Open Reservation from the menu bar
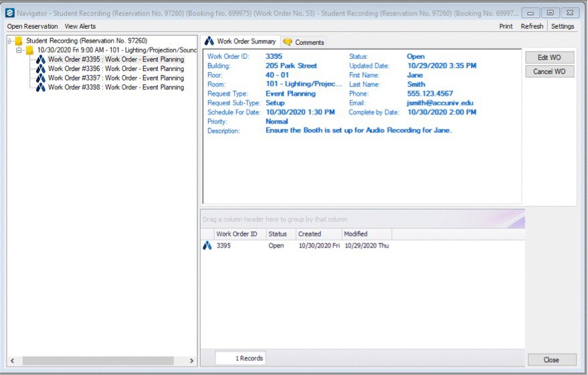 point(32,26)
